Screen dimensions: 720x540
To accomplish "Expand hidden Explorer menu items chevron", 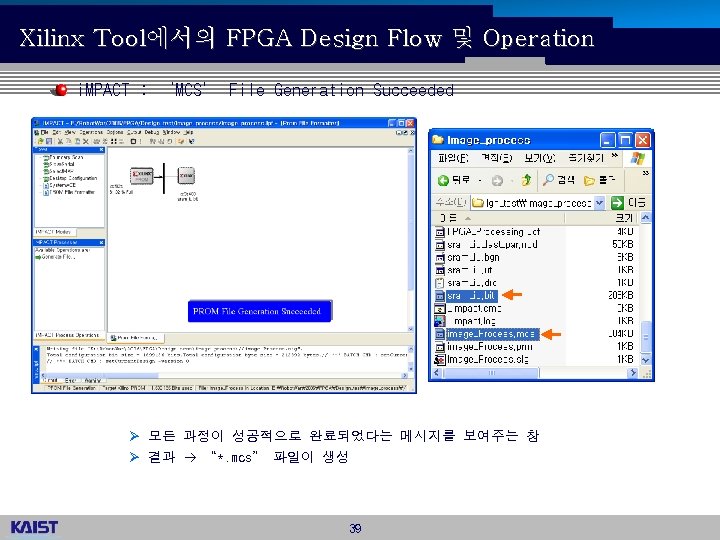I will [614, 156].
